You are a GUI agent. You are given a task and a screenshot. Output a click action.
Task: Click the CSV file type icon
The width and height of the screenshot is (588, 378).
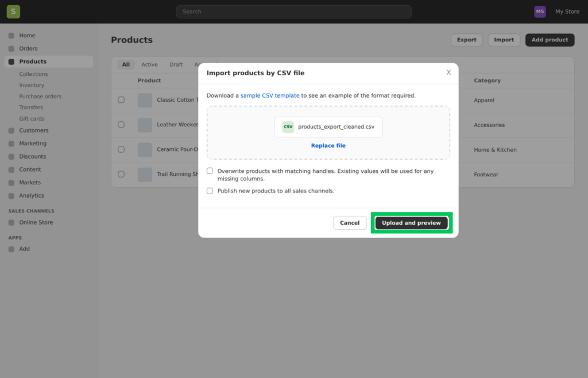pyautogui.click(x=288, y=127)
